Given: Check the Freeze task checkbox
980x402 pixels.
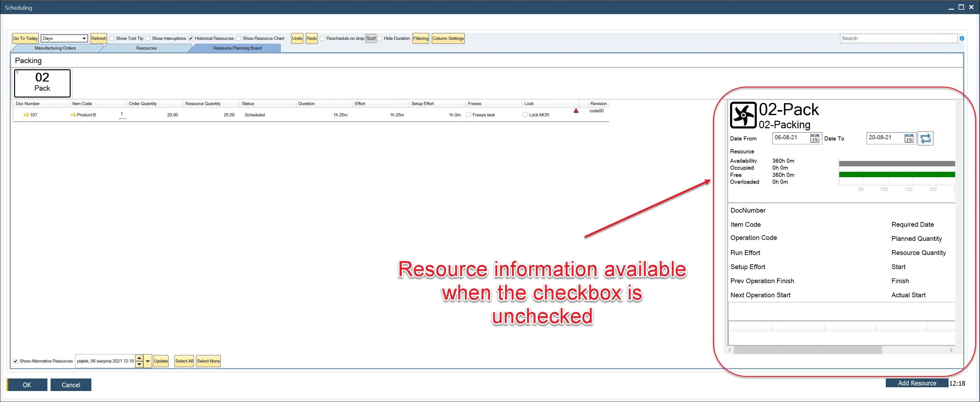Looking at the screenshot, I should pyautogui.click(x=468, y=114).
